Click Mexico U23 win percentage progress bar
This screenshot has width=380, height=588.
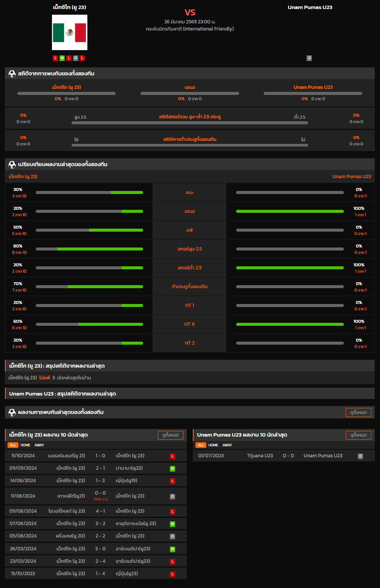click(x=89, y=192)
